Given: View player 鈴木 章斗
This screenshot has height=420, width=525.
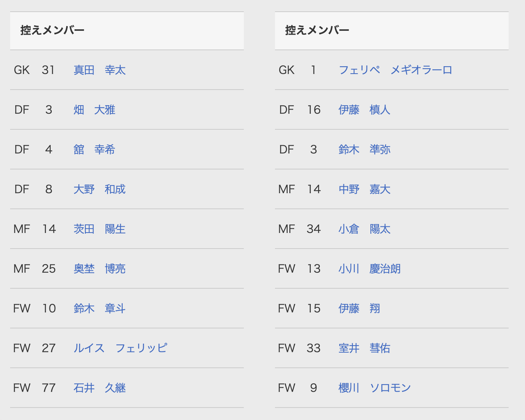Looking at the screenshot, I should pyautogui.click(x=99, y=309).
